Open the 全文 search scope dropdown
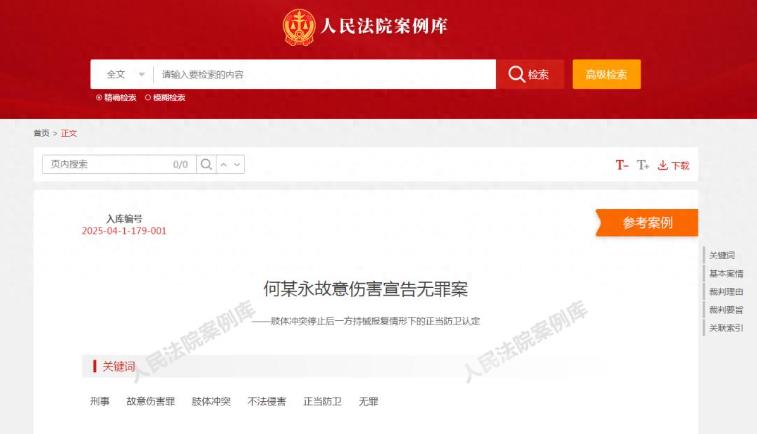This screenshot has width=757, height=434. pyautogui.click(x=125, y=74)
